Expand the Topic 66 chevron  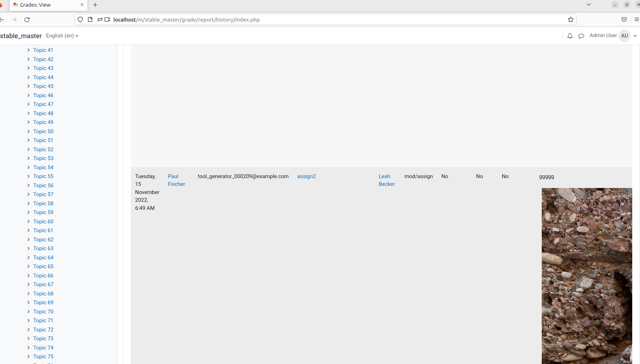pos(29,276)
